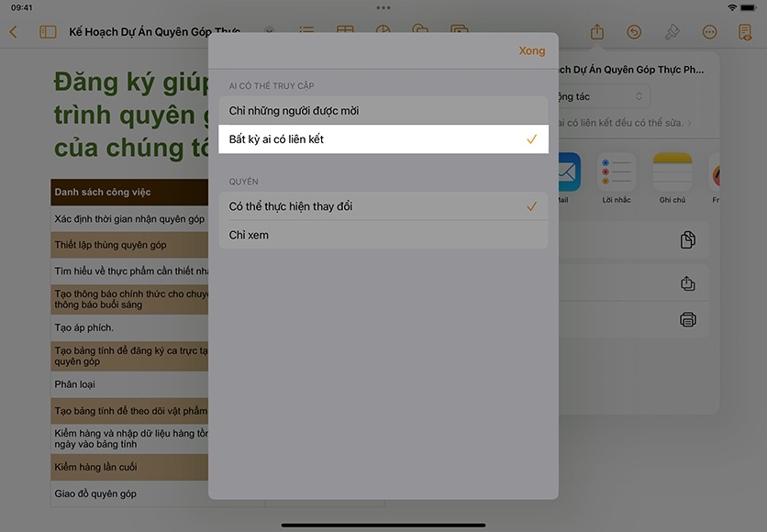This screenshot has width=767, height=532.
Task: Tap the export icon in share sheet
Action: coord(688,283)
